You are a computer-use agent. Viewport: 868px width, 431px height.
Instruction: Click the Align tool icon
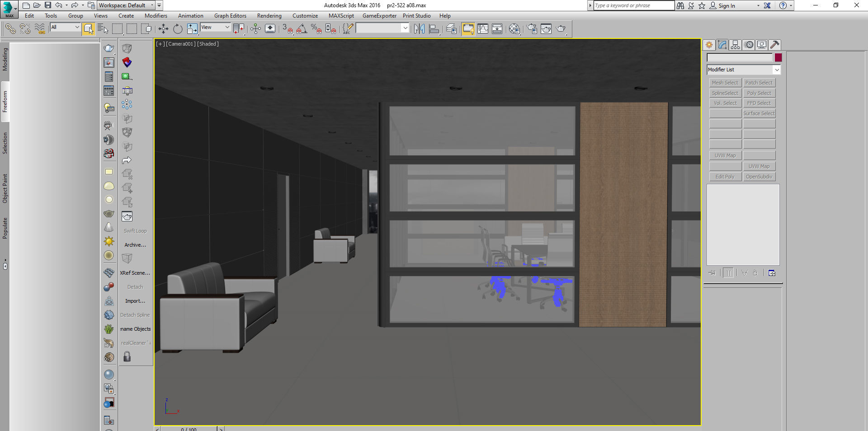[434, 29]
